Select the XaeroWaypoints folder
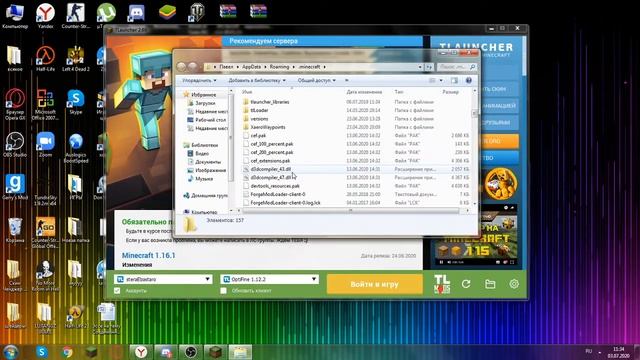Viewport: 640px width, 360px height. tap(268, 127)
